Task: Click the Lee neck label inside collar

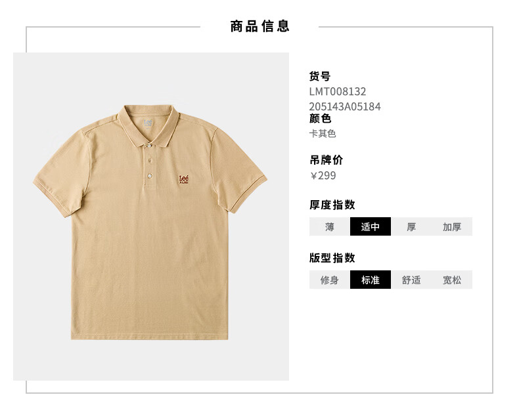Action: tap(148, 123)
